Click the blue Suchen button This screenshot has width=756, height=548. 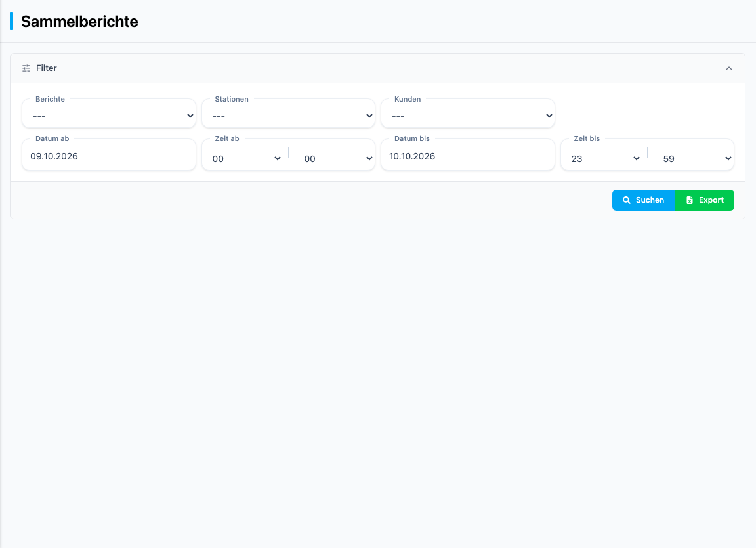pyautogui.click(x=643, y=200)
